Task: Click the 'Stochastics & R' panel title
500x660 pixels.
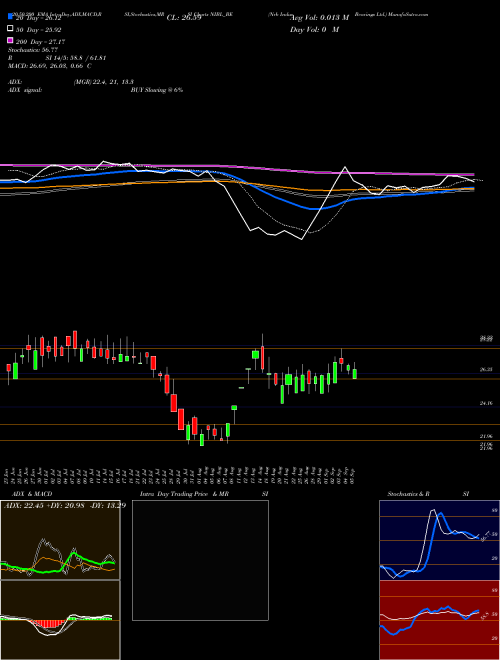Action: (409, 494)
